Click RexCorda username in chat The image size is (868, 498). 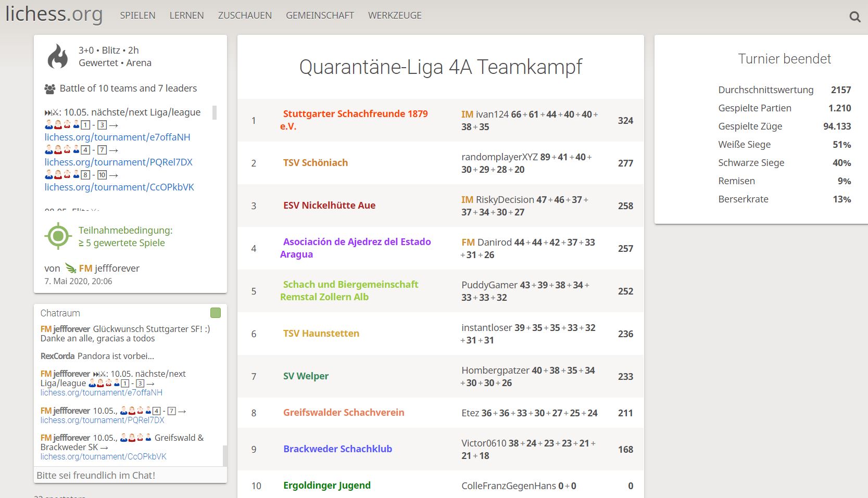58,356
